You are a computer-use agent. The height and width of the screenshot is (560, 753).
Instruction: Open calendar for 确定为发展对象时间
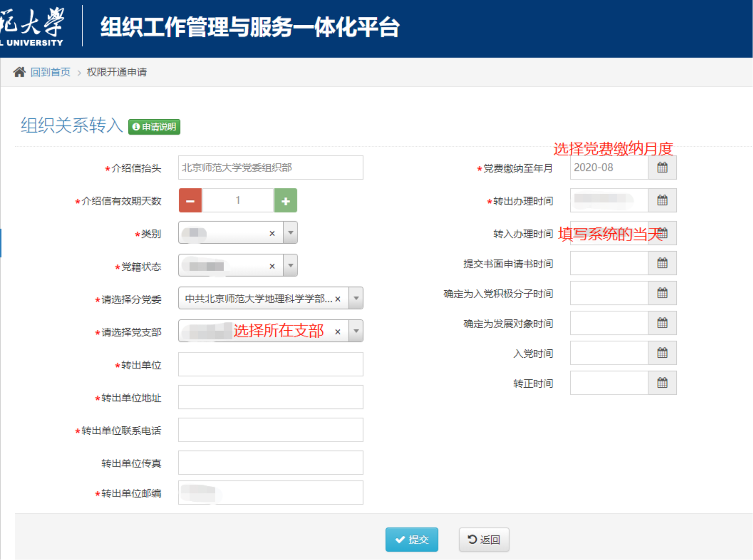point(662,323)
